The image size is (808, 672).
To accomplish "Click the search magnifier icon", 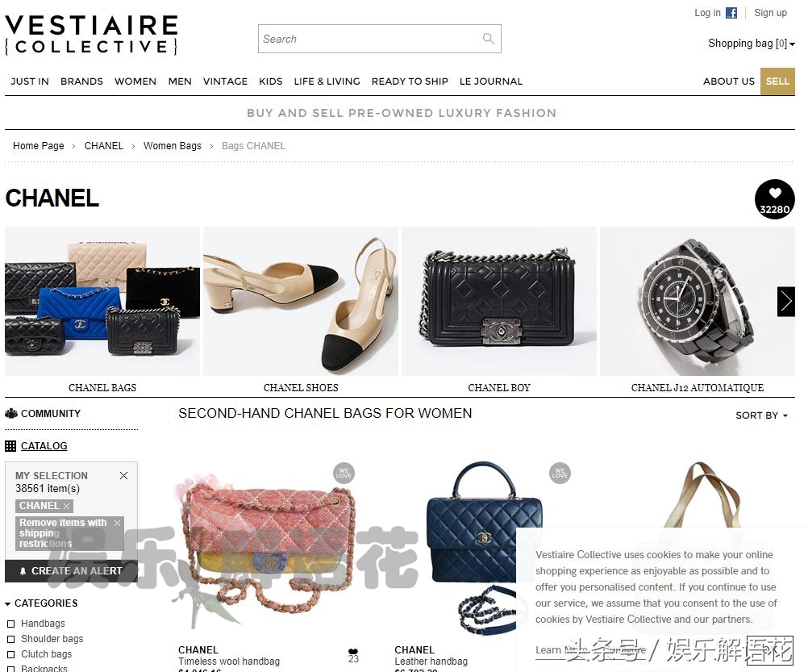I will (x=488, y=39).
